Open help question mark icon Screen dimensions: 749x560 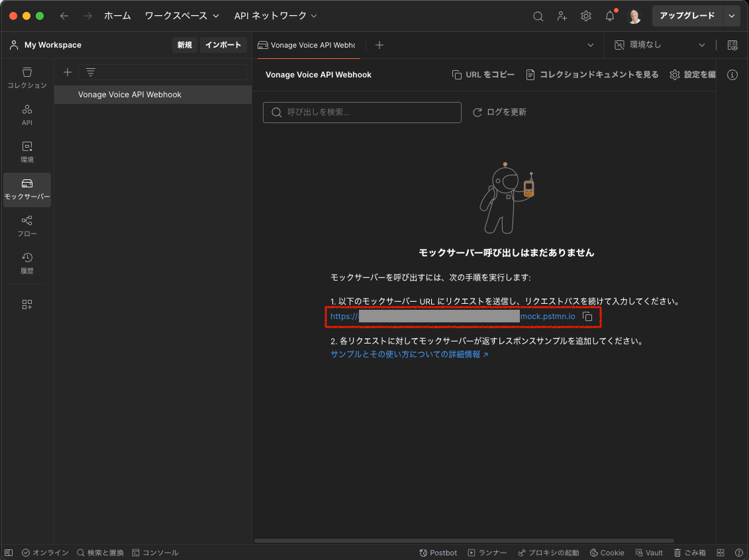[x=738, y=553]
